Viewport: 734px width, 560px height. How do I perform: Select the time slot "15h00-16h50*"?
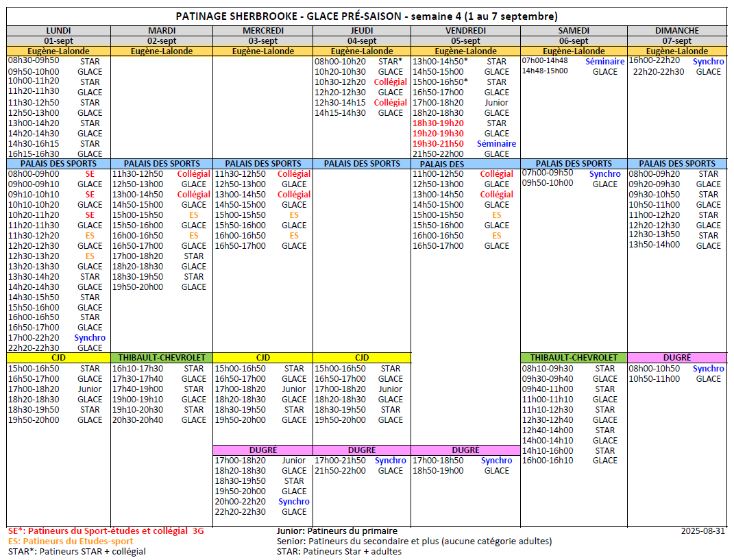point(440,82)
